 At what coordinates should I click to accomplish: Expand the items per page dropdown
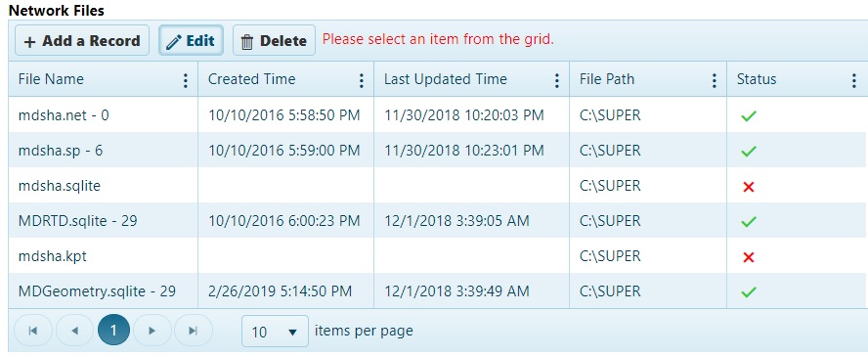[x=275, y=332]
